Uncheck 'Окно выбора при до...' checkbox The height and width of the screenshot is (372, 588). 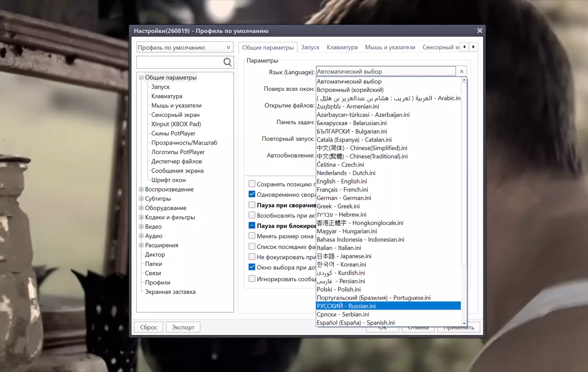point(252,267)
